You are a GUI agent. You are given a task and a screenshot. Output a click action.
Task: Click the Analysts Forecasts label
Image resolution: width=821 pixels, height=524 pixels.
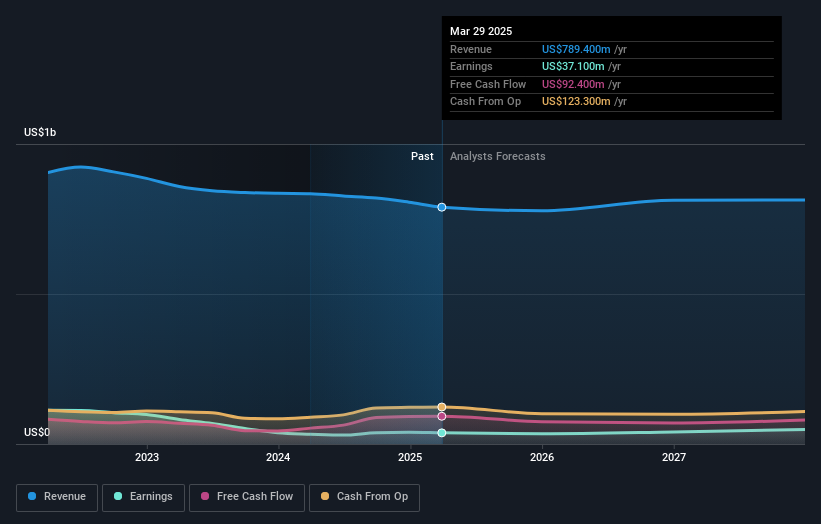[497, 156]
